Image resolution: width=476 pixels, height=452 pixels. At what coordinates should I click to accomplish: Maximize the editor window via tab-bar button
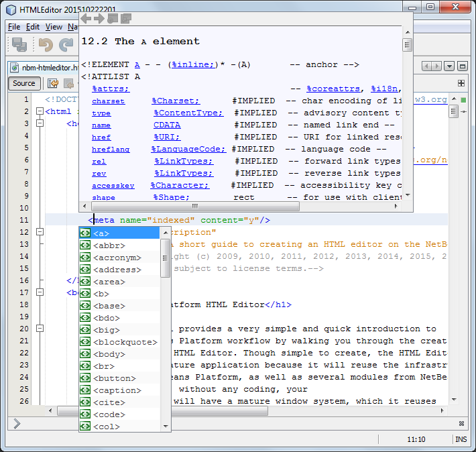click(464, 66)
